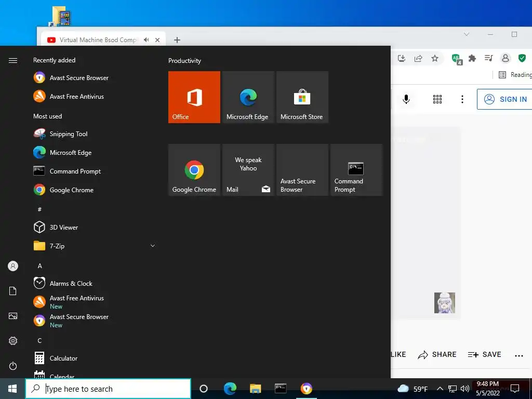Expand the 7-Zip folder chevron
This screenshot has height=399, width=532.
pos(153,246)
